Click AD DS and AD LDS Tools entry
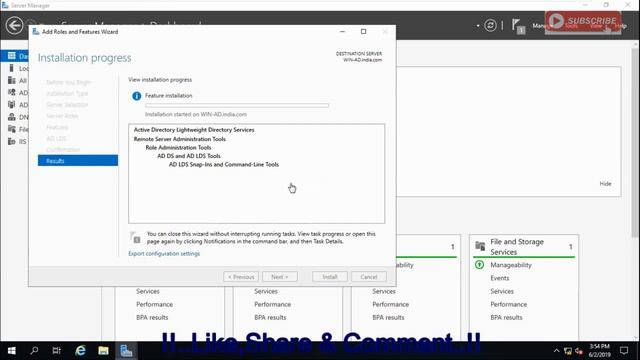 click(x=189, y=156)
